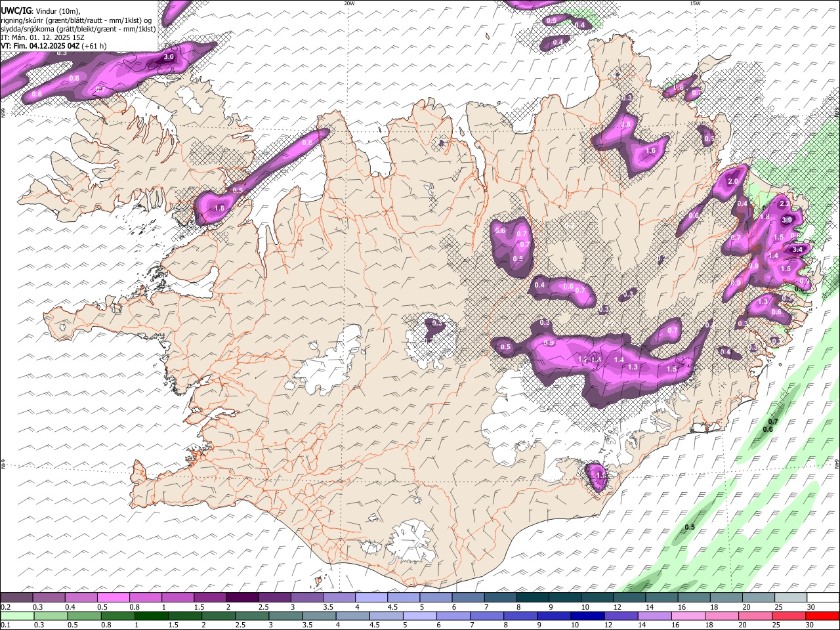Pick the lavender 3.5 snow swatch
Screen dimensions: 840x630
point(339,598)
